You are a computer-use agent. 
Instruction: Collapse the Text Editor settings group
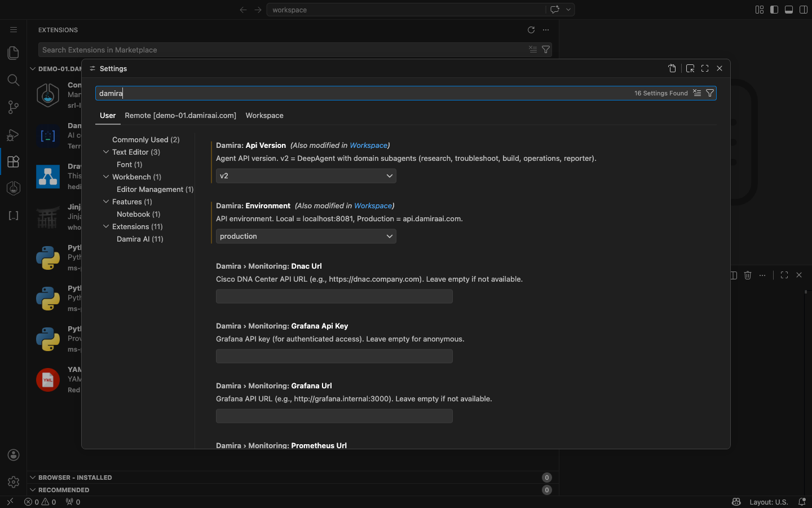point(106,152)
